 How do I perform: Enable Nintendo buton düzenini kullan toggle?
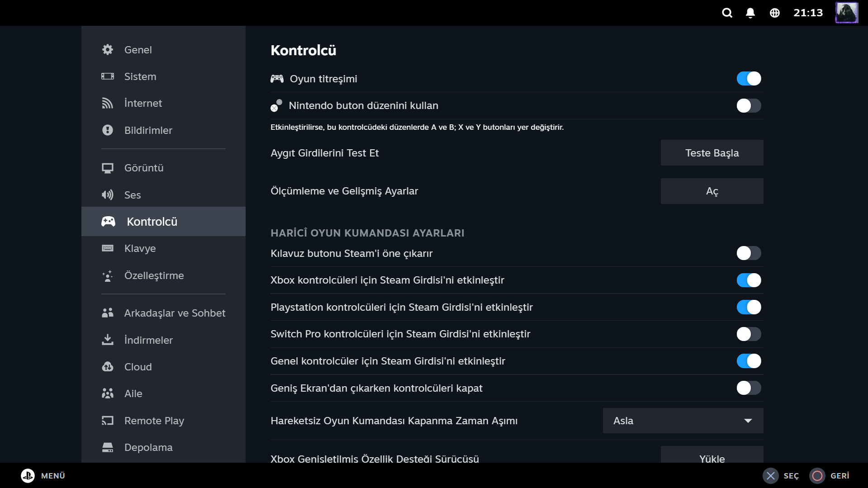pos(749,106)
